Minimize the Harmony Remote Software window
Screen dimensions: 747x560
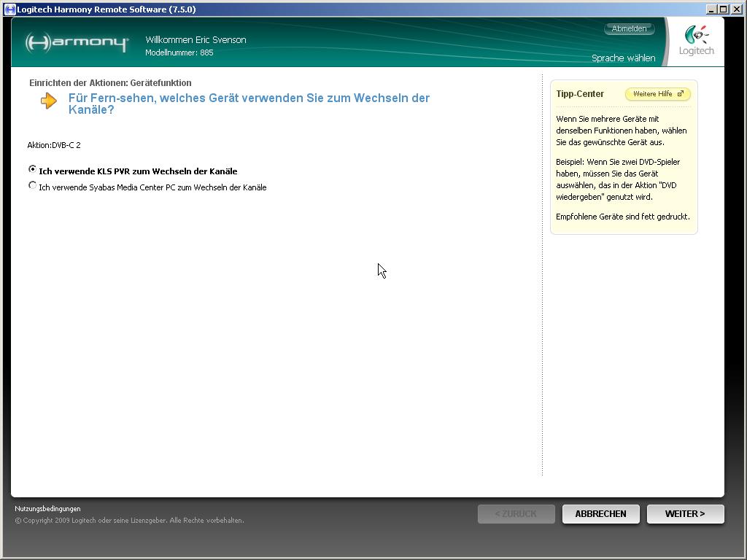click(x=711, y=9)
